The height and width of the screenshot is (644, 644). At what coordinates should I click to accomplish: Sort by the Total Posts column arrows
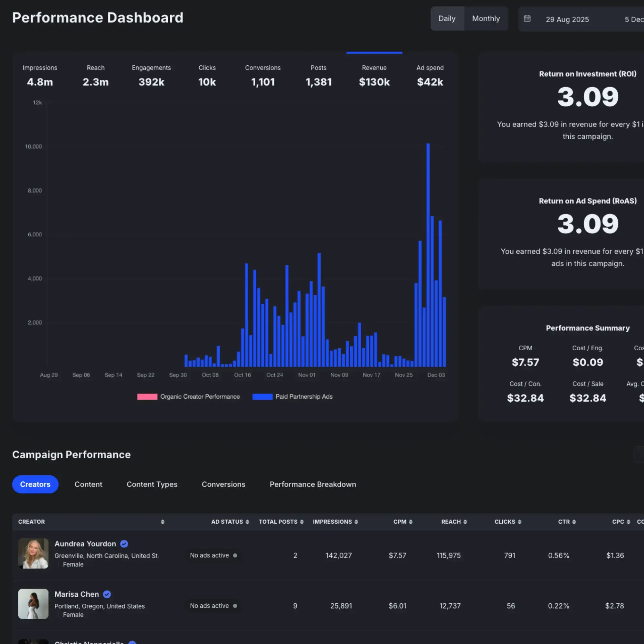(x=302, y=522)
